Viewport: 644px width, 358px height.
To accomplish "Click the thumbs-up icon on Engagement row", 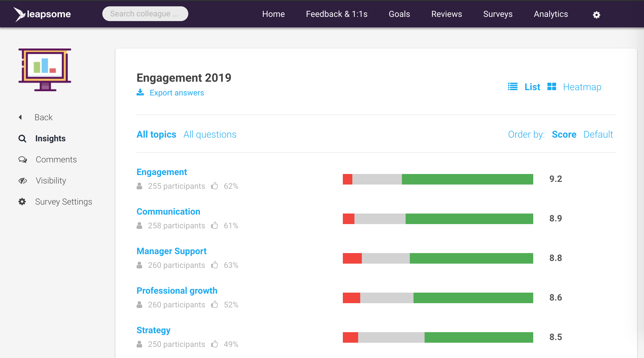I will click(x=215, y=186).
